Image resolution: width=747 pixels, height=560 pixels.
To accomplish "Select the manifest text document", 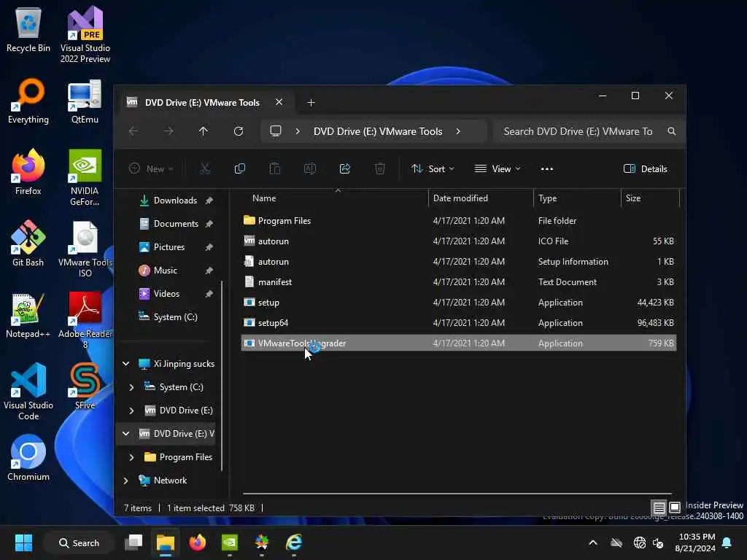I will pyautogui.click(x=459, y=282).
